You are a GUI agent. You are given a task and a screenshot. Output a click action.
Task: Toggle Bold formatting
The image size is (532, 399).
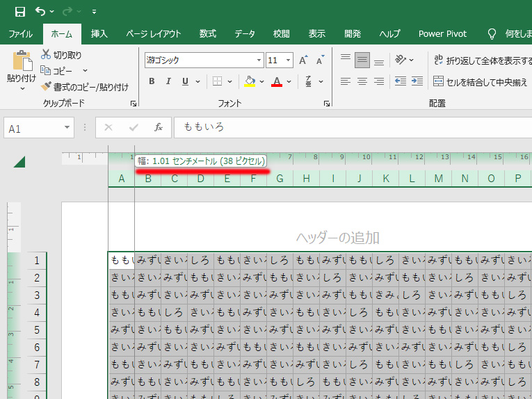click(x=152, y=82)
